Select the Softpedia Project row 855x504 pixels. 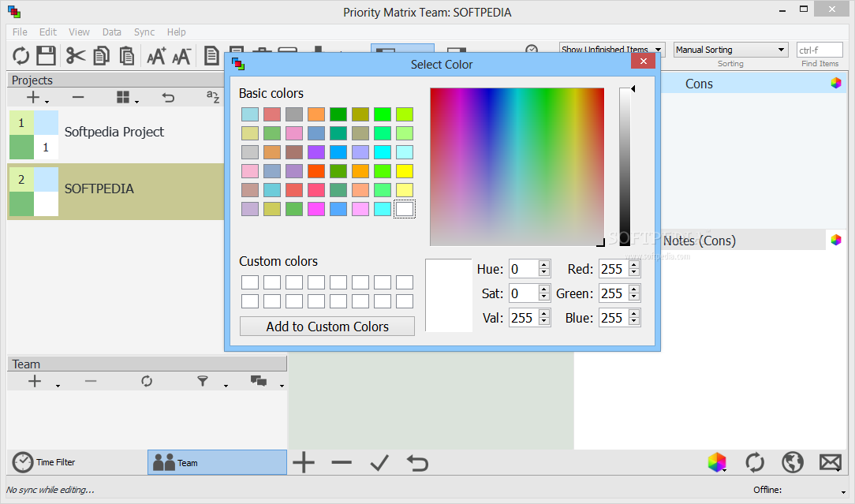point(116,134)
